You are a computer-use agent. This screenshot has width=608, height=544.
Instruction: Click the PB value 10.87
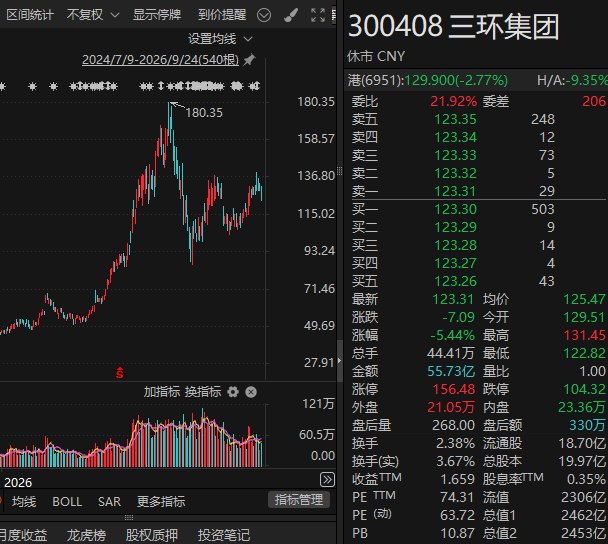tap(457, 533)
